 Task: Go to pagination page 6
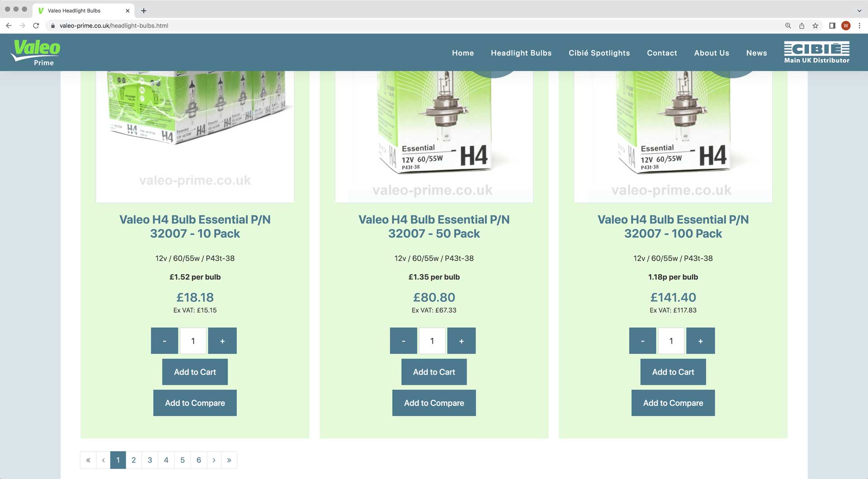coord(198,460)
